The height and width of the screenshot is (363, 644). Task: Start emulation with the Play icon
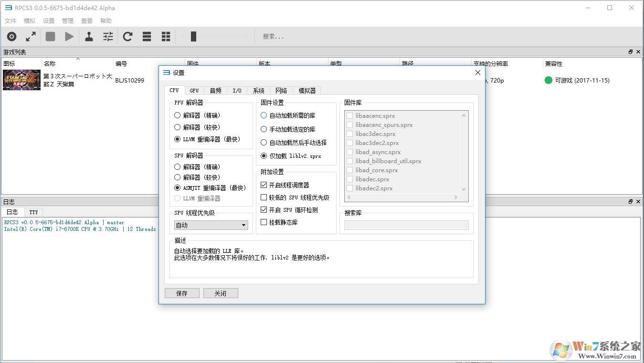pos(69,36)
